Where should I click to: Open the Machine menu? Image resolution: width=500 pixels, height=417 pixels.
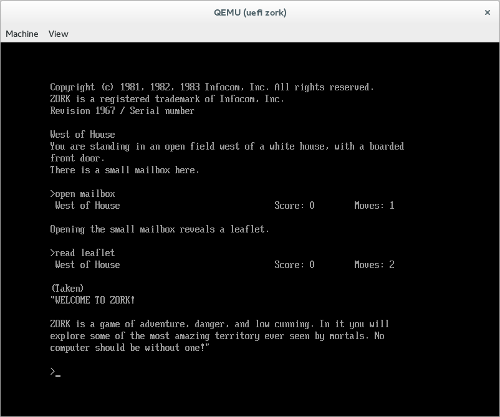click(x=22, y=34)
